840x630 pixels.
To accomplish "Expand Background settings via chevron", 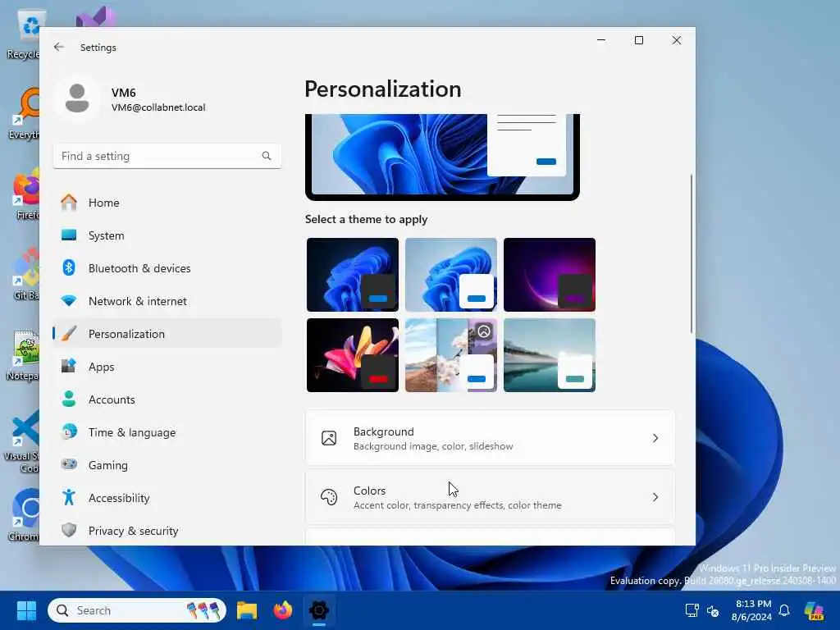I will [655, 438].
